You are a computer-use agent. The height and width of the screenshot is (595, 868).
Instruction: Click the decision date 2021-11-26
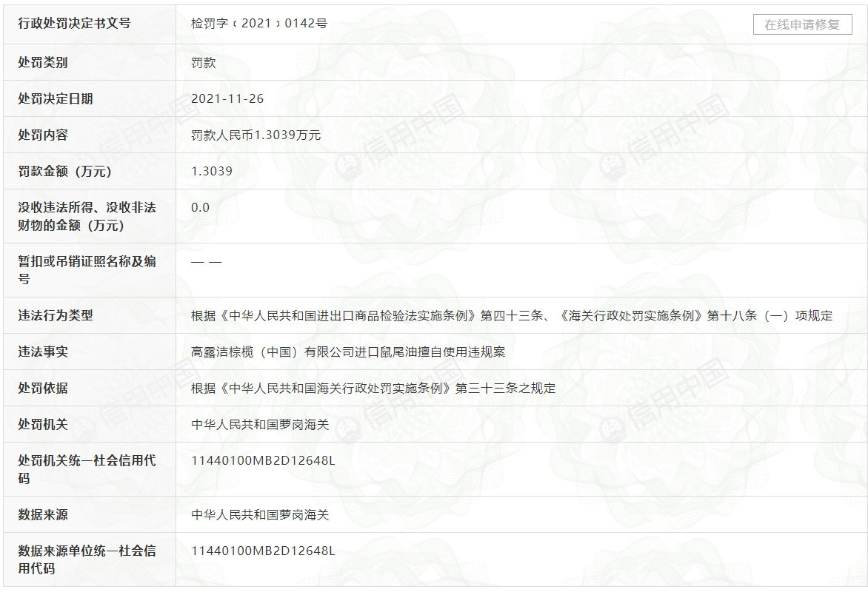point(227,99)
